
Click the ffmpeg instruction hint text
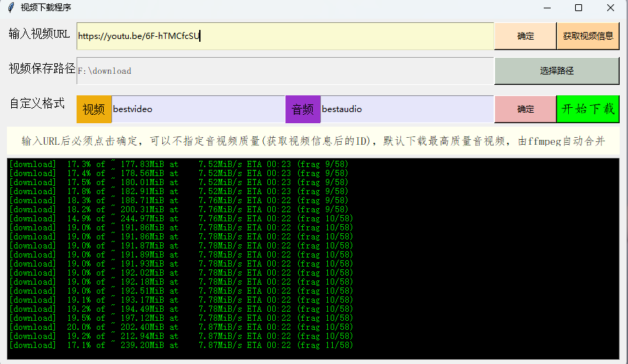point(313,141)
